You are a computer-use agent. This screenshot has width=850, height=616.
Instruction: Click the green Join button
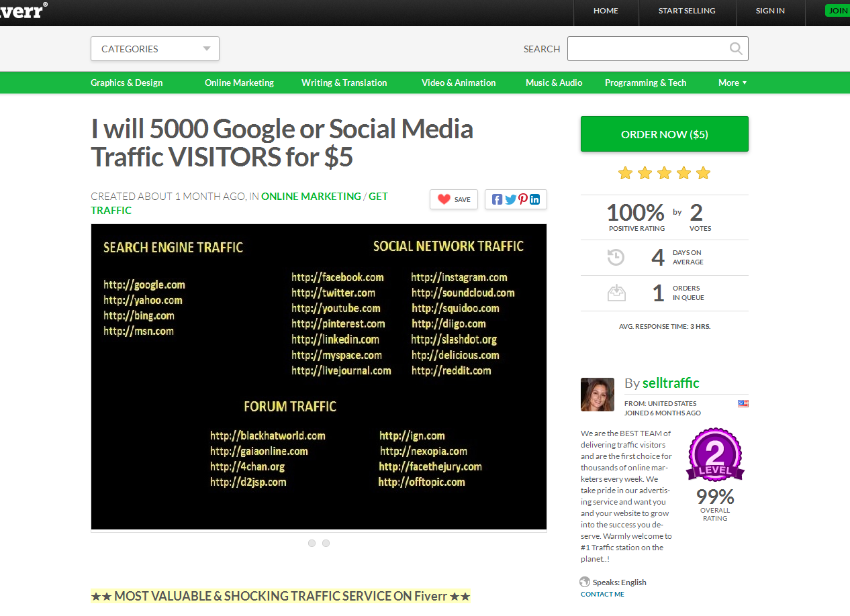(x=837, y=10)
